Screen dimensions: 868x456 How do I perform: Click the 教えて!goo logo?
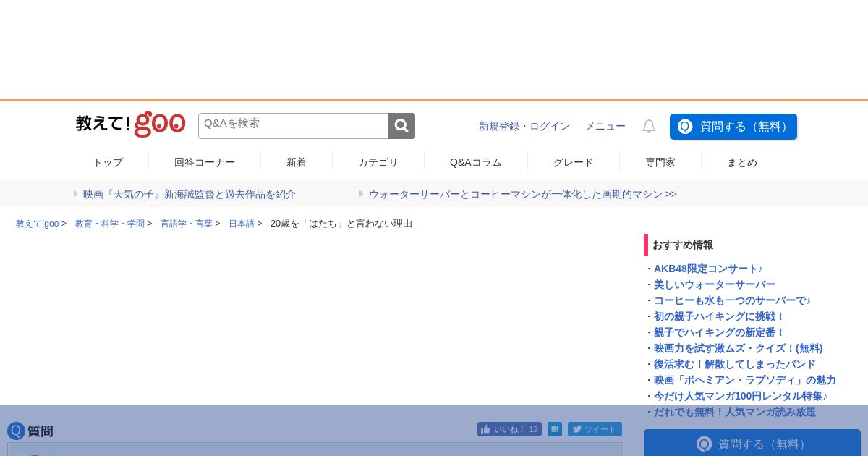pyautogui.click(x=131, y=124)
